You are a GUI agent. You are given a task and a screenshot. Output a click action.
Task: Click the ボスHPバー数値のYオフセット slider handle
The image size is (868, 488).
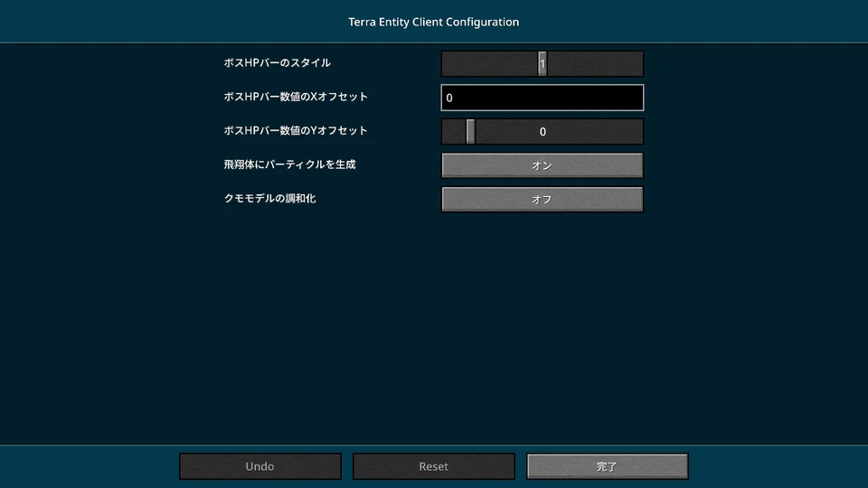click(x=470, y=131)
